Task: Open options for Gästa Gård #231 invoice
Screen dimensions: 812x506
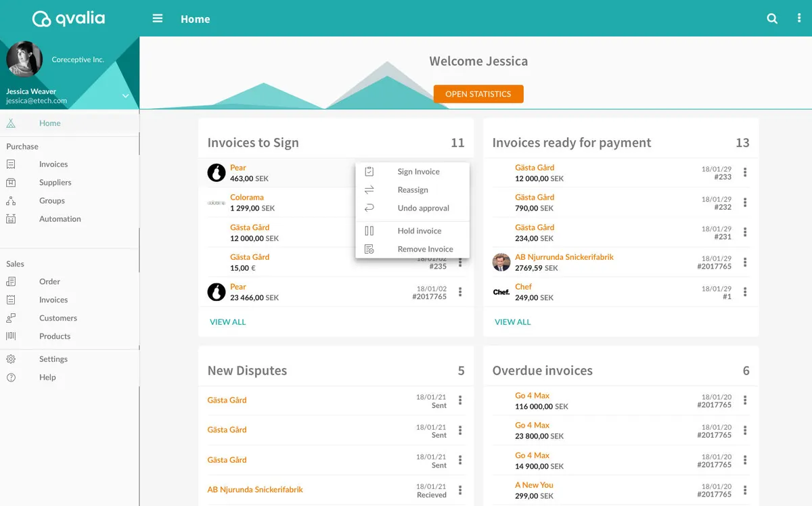Action: (745, 232)
